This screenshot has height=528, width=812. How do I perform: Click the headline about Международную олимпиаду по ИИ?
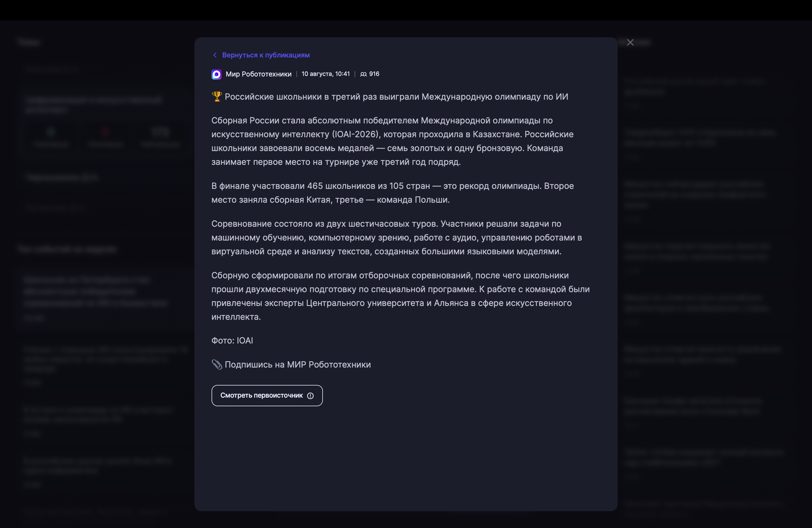396,97
